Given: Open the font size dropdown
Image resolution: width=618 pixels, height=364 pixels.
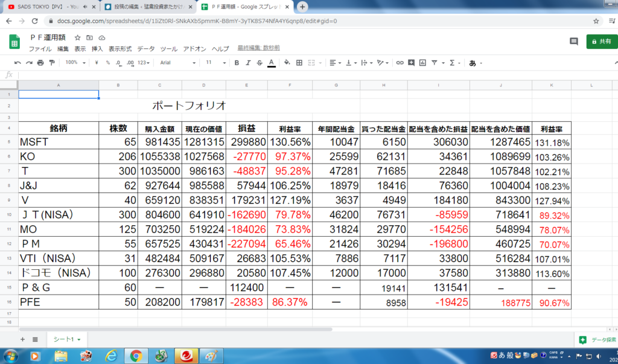Looking at the screenshot, I should pyautogui.click(x=216, y=63).
